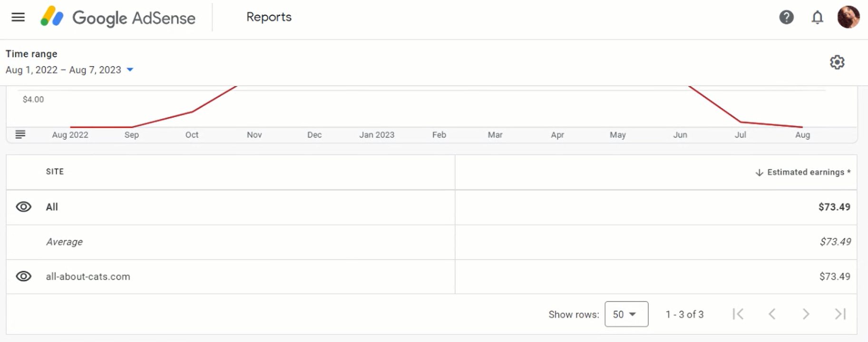
Task: Click the final Aug axis label
Action: [802, 135]
